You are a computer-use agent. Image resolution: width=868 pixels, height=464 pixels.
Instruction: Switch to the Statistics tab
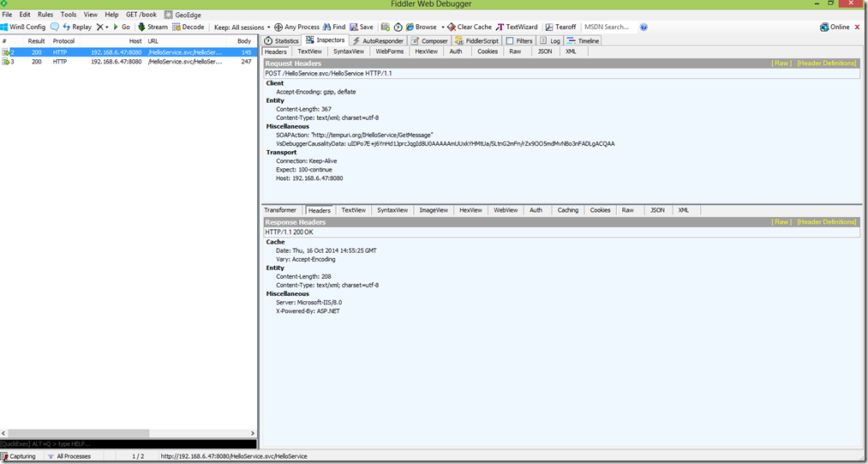[281, 41]
